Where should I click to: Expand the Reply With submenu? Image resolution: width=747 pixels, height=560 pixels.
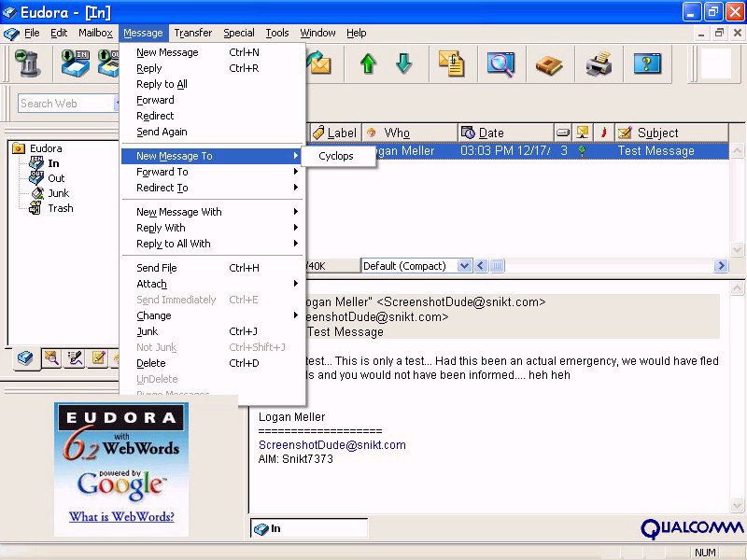[213, 228]
